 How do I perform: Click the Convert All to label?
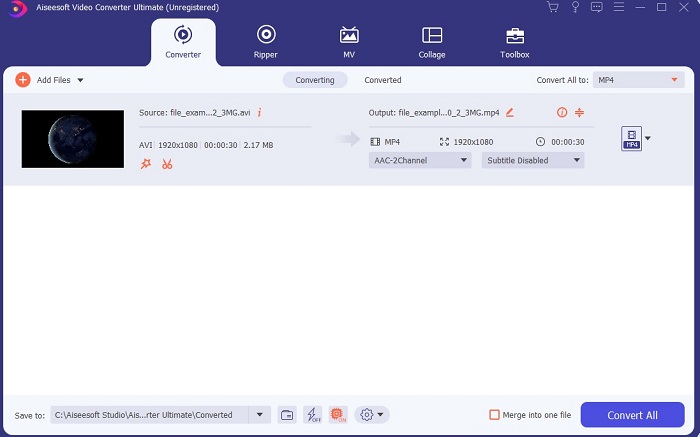pos(562,80)
